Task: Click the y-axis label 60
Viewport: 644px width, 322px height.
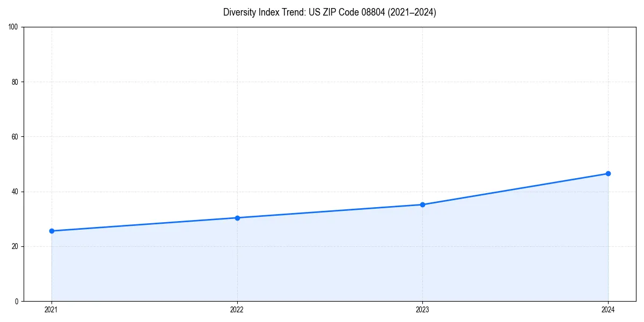Action: pos(16,137)
